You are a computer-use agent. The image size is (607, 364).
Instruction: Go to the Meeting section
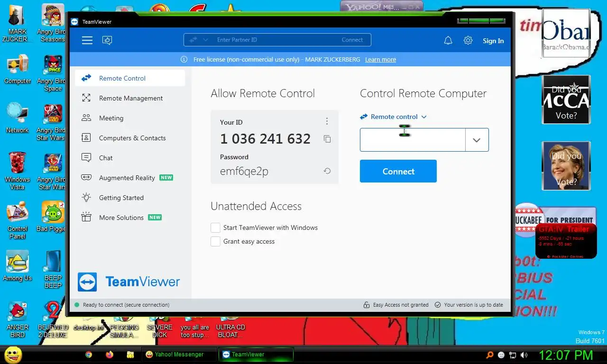[130, 118]
